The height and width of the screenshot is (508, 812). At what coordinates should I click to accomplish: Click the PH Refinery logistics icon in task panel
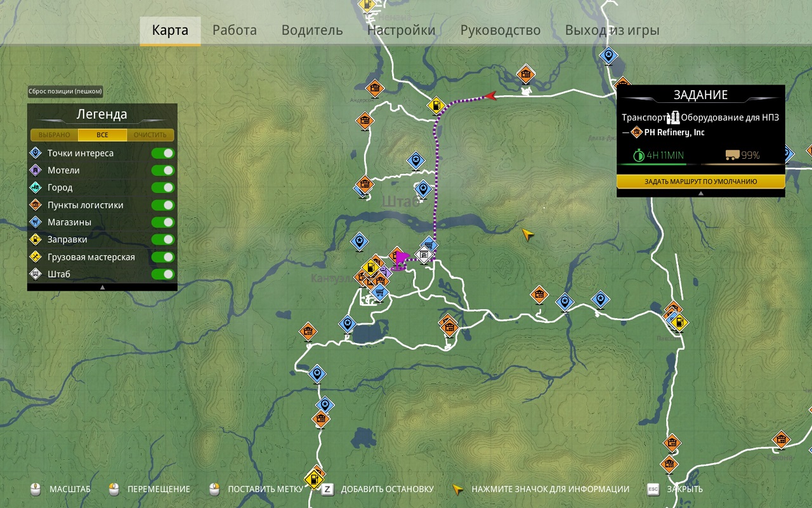(637, 132)
